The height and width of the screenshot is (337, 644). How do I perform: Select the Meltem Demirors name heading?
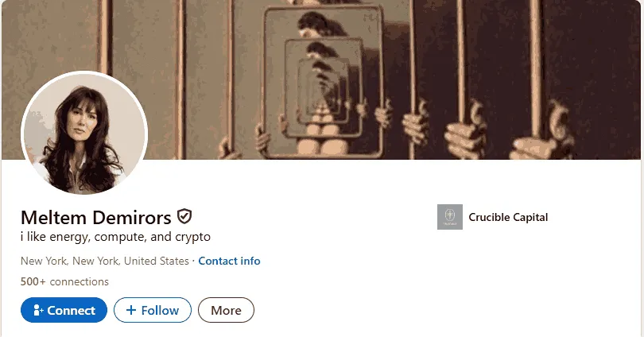[95, 217]
